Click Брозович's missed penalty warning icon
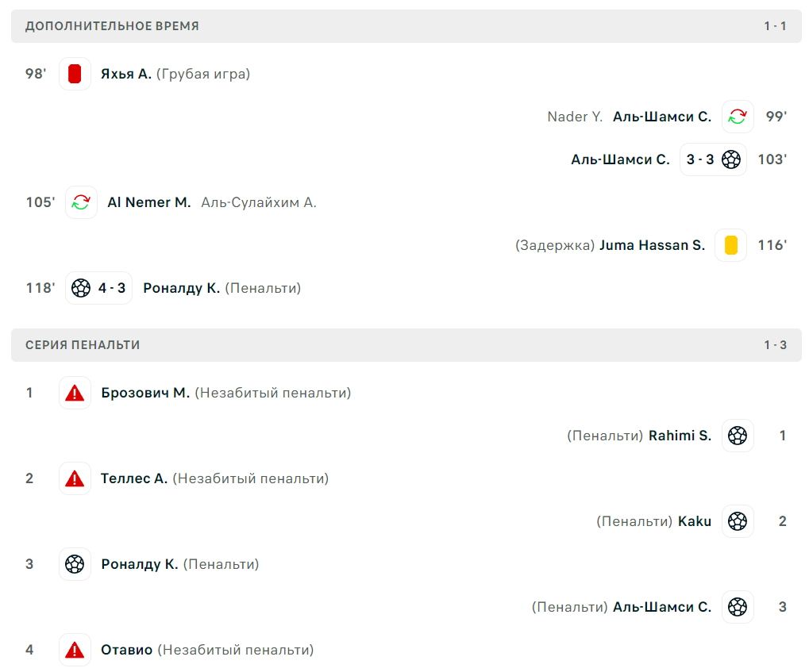809x672 pixels. click(75, 393)
